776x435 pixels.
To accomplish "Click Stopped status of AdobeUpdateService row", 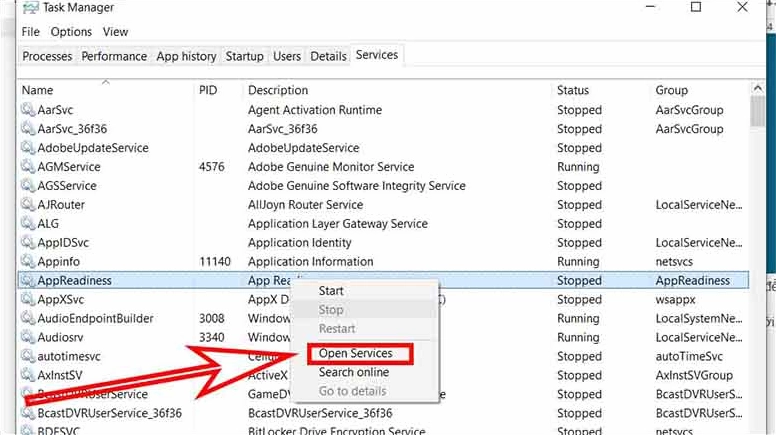I will [579, 147].
